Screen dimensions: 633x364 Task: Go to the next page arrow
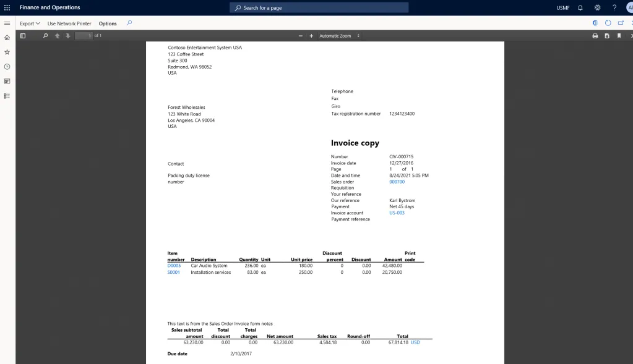(68, 35)
